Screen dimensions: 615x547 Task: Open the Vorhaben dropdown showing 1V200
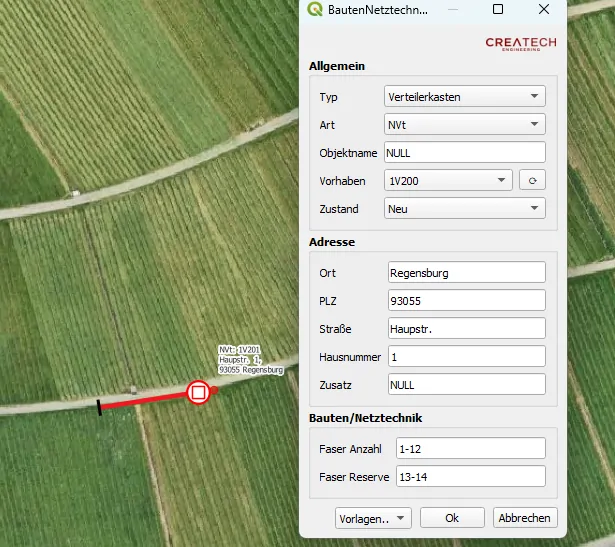click(x=448, y=181)
